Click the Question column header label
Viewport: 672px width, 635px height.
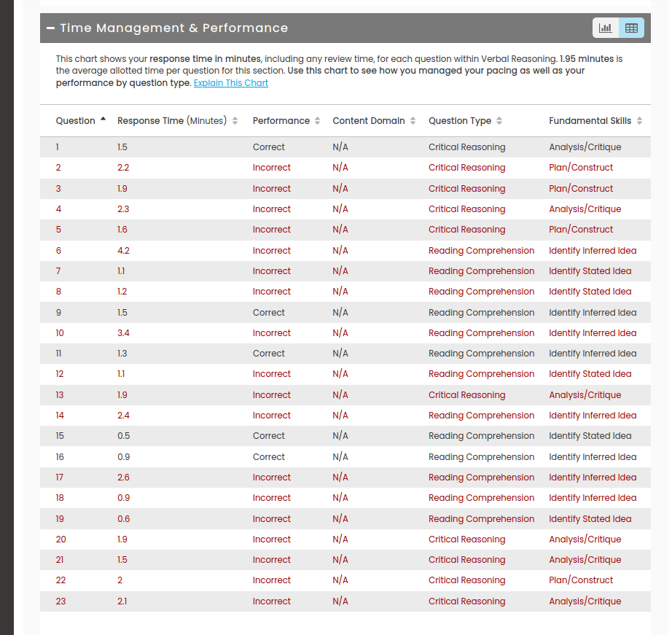click(x=75, y=121)
